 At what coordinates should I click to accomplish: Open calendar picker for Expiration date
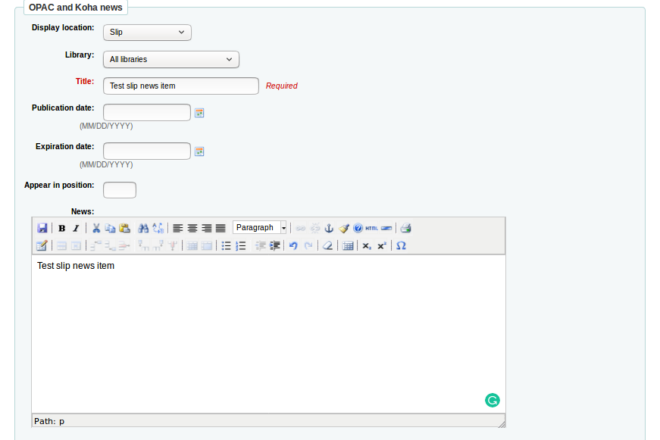pyautogui.click(x=199, y=152)
